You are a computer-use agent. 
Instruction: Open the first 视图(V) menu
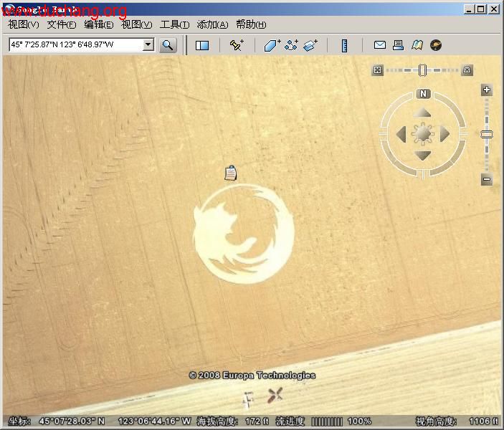pyautogui.click(x=24, y=24)
